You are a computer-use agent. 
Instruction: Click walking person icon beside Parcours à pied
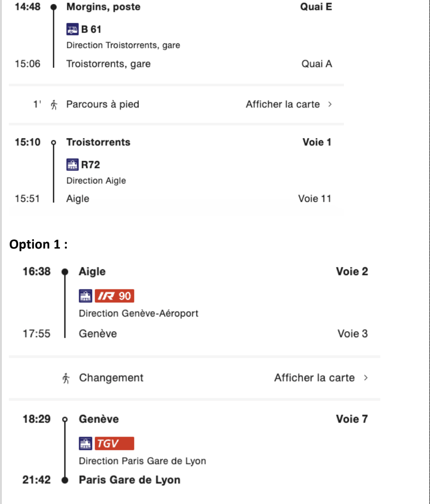coord(54,104)
